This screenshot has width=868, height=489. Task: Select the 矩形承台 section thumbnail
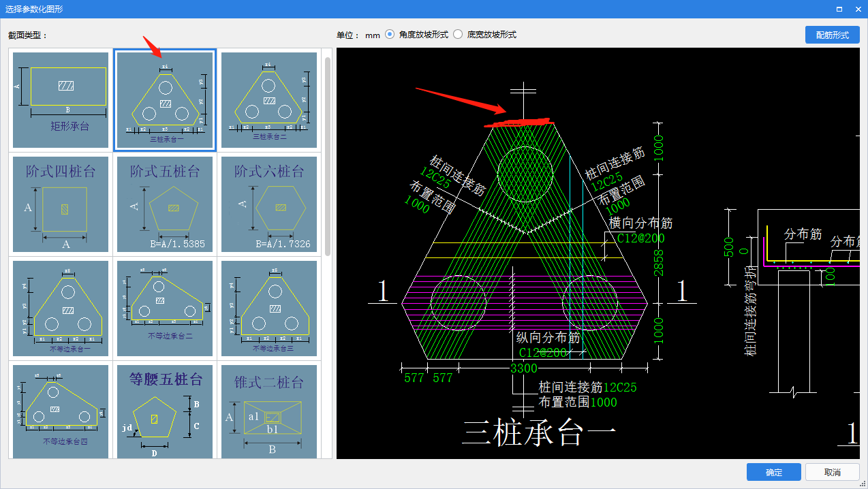pyautogui.click(x=61, y=100)
